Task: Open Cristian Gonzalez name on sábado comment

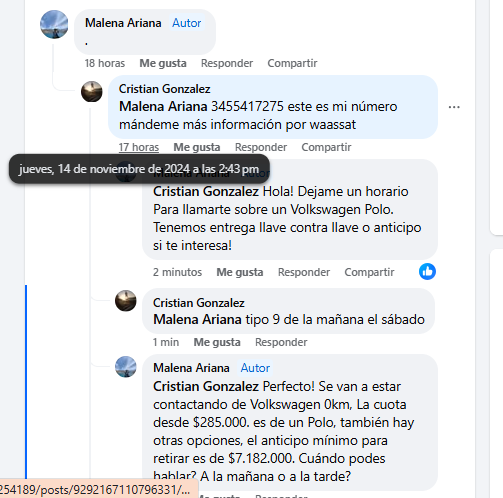Action: [x=199, y=303]
